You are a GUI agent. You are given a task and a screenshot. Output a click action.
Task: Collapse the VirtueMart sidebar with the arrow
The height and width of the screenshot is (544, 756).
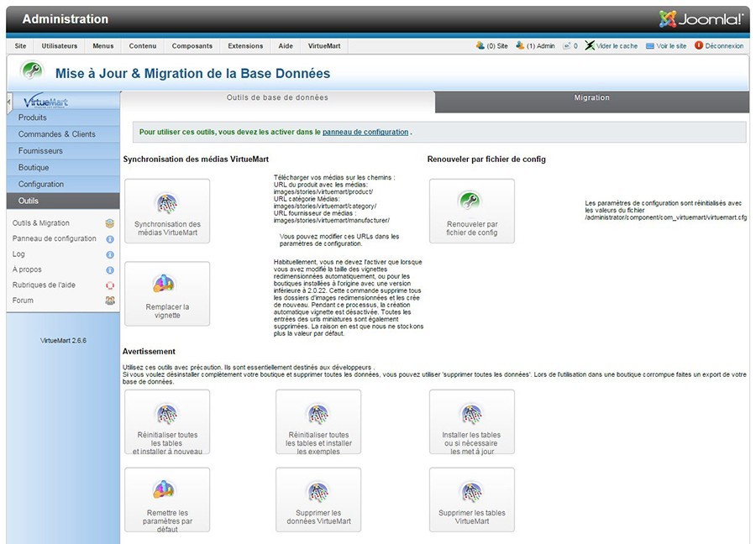pyautogui.click(x=9, y=102)
